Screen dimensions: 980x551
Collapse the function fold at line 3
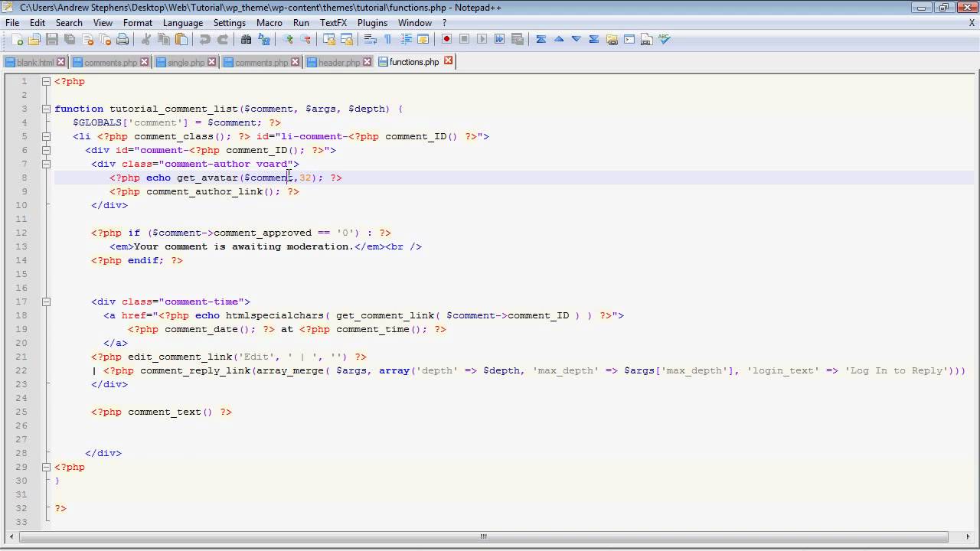click(46, 109)
